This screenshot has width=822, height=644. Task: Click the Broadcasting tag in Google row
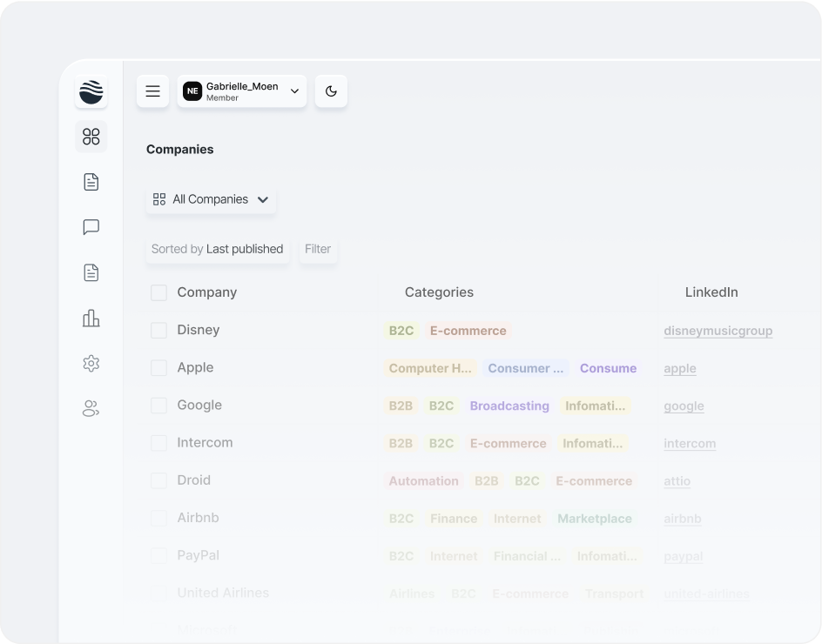pyautogui.click(x=509, y=406)
